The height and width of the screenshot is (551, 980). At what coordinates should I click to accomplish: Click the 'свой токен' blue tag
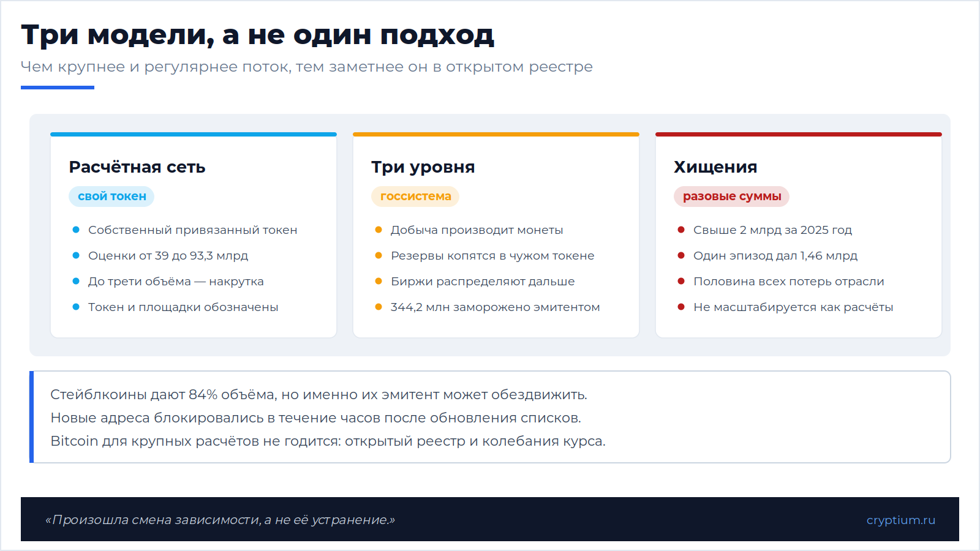point(111,197)
